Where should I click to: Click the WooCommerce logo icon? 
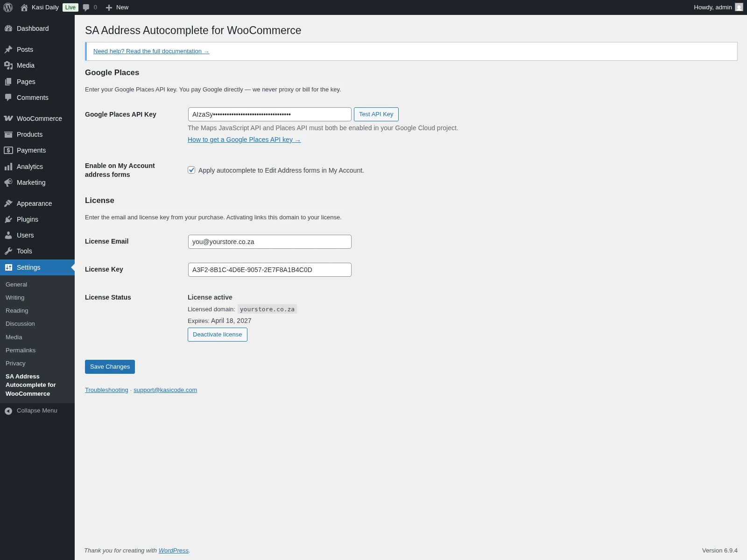click(x=8, y=119)
